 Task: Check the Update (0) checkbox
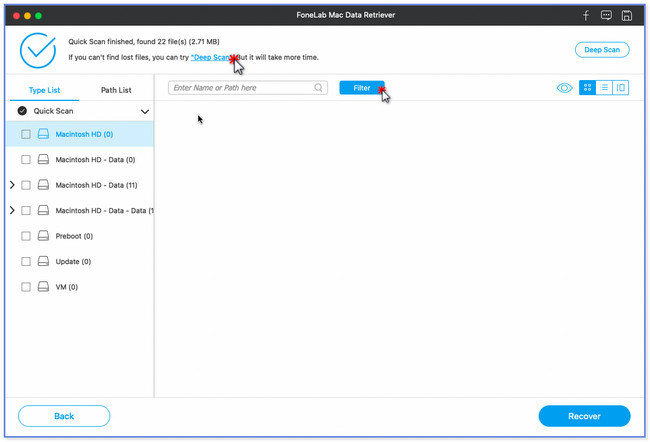tap(26, 261)
